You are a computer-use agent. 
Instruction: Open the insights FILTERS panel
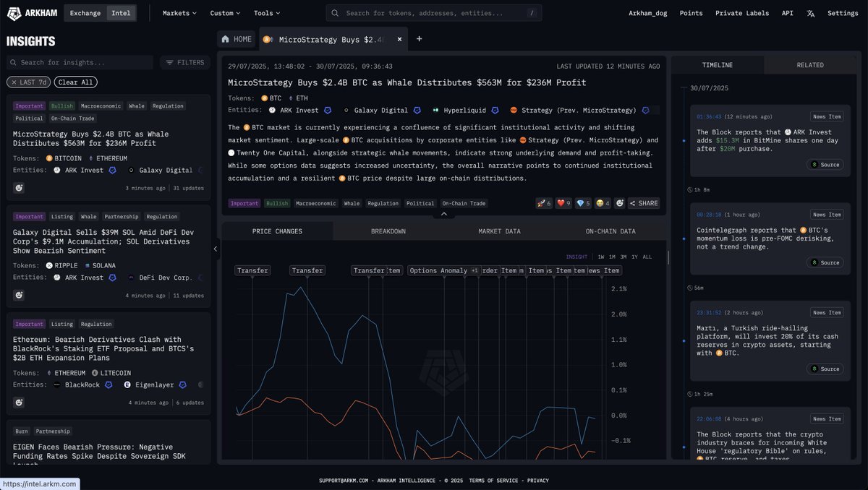coord(185,63)
